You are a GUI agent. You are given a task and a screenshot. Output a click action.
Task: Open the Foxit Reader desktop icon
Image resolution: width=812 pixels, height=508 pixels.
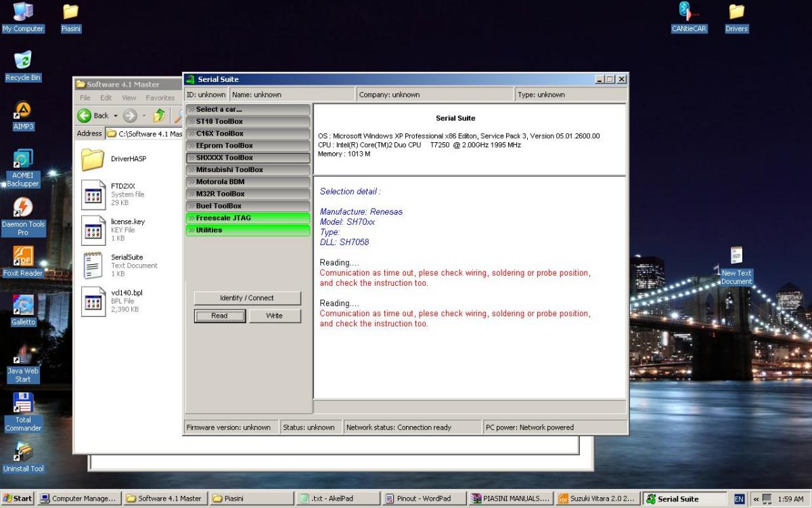23,257
